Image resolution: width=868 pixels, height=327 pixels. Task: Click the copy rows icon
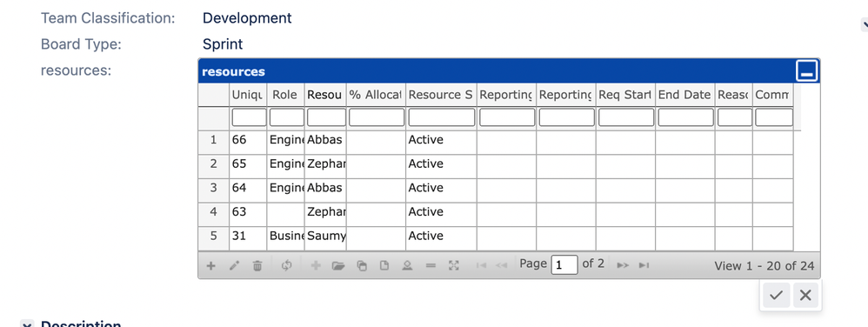[362, 265]
